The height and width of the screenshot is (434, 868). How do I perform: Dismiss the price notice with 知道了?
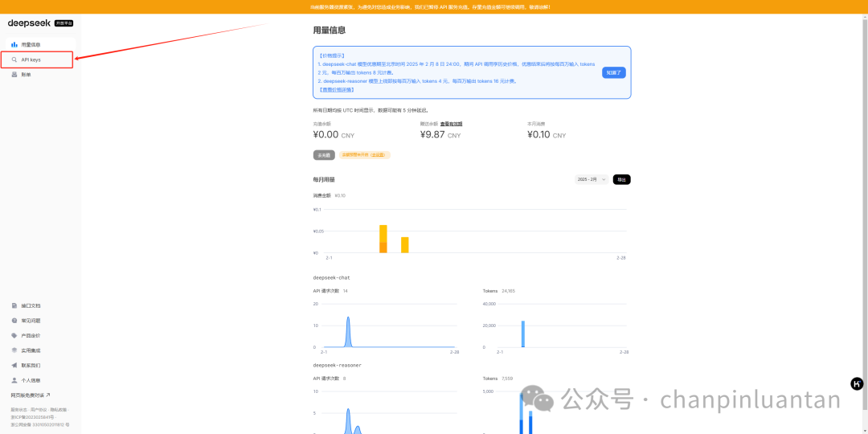pos(613,72)
